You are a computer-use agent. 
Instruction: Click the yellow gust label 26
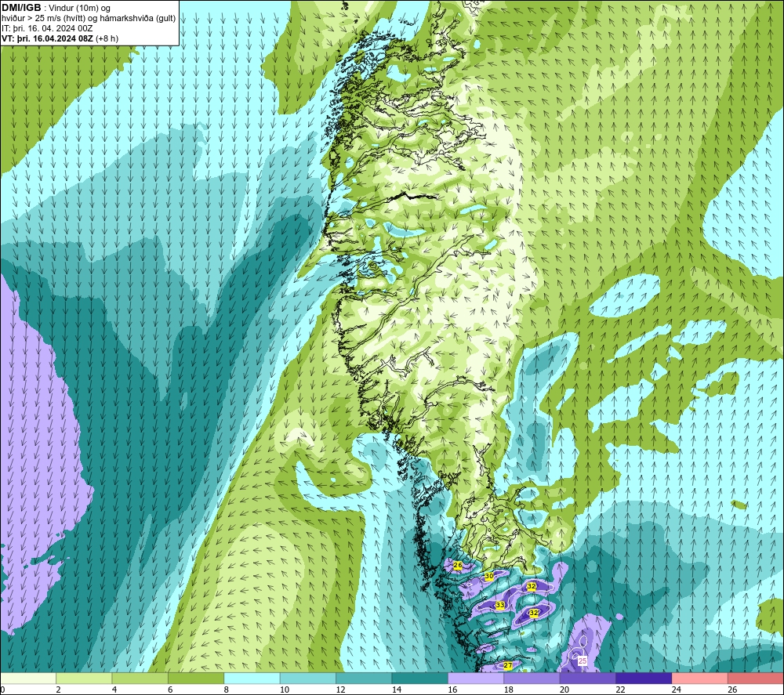[457, 565]
